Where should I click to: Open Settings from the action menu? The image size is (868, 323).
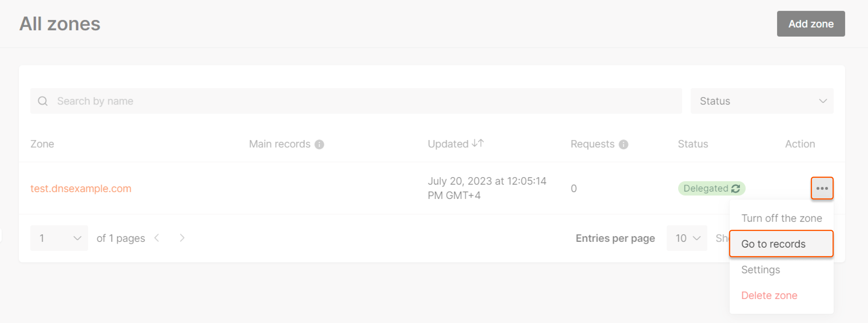coord(761,269)
